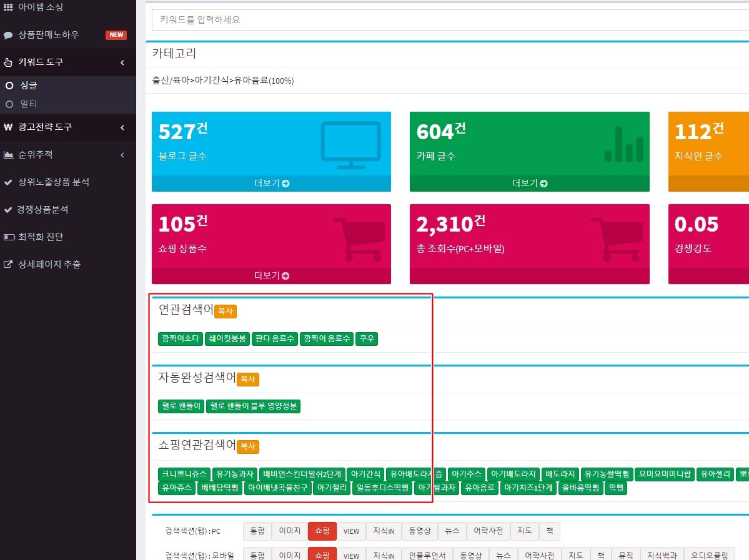Image resolution: width=749 pixels, height=560 pixels.
Task: Click the 헬로 팬돌이 autocomplete tag
Action: tap(181, 406)
